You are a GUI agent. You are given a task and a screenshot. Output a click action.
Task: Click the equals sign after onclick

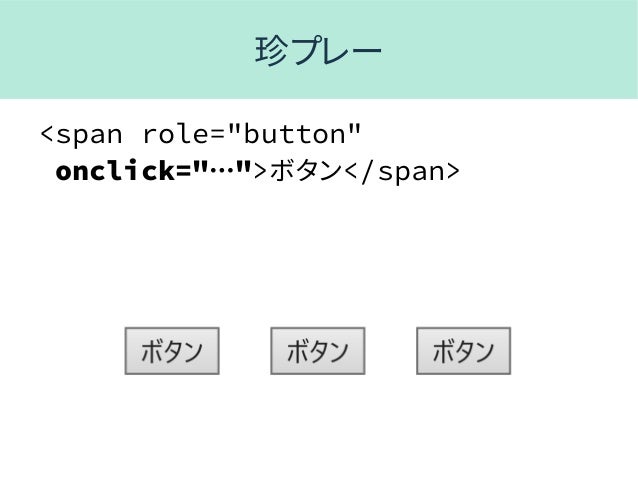184,171
